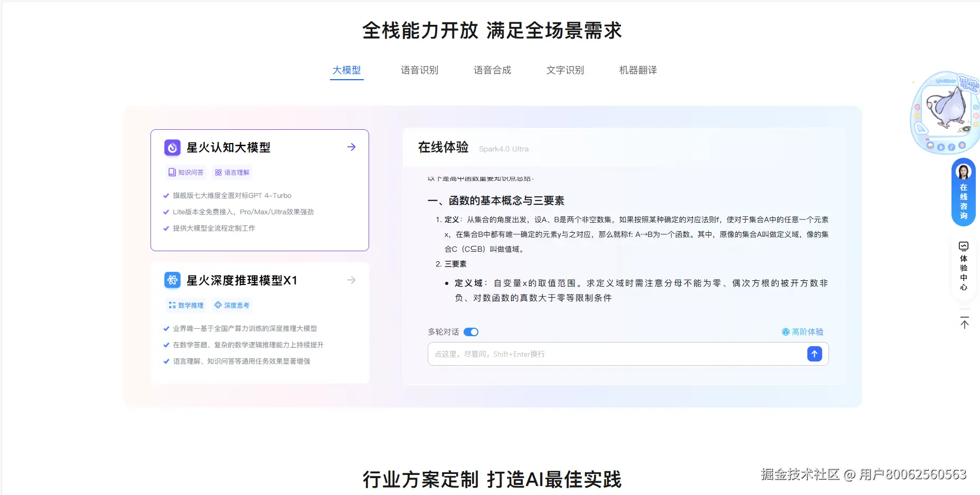This screenshot has height=495, width=980.
Task: Click the heading 行业方案定制 打造AI最佳实践
Action: pyautogui.click(x=492, y=480)
